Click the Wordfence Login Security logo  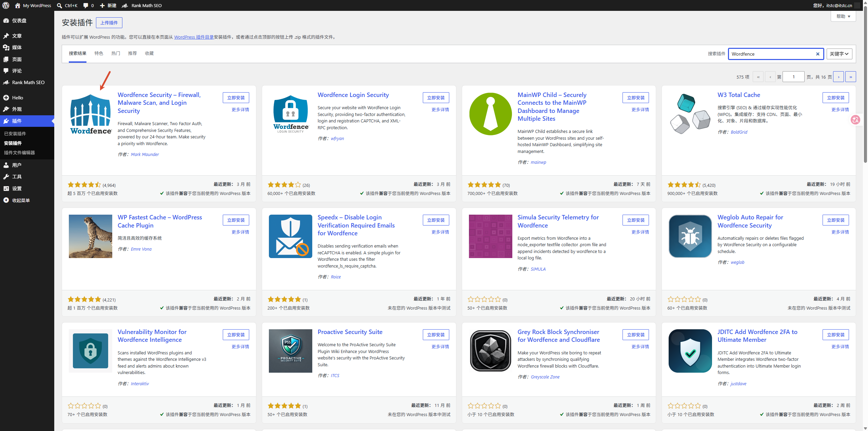pos(291,114)
